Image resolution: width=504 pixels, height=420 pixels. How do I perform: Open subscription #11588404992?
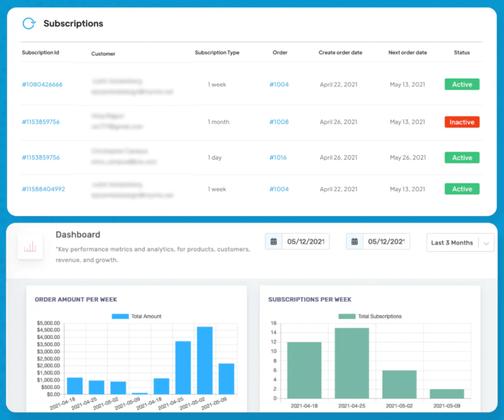43,189
